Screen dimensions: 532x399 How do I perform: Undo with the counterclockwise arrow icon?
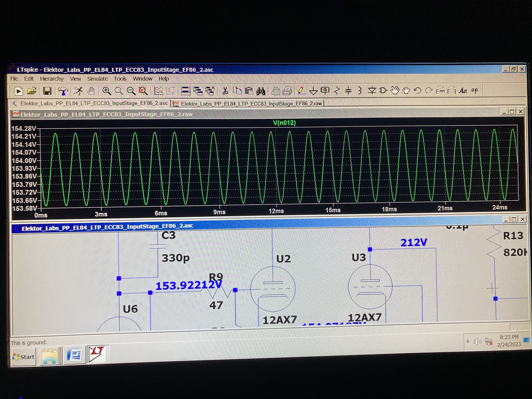[417, 90]
